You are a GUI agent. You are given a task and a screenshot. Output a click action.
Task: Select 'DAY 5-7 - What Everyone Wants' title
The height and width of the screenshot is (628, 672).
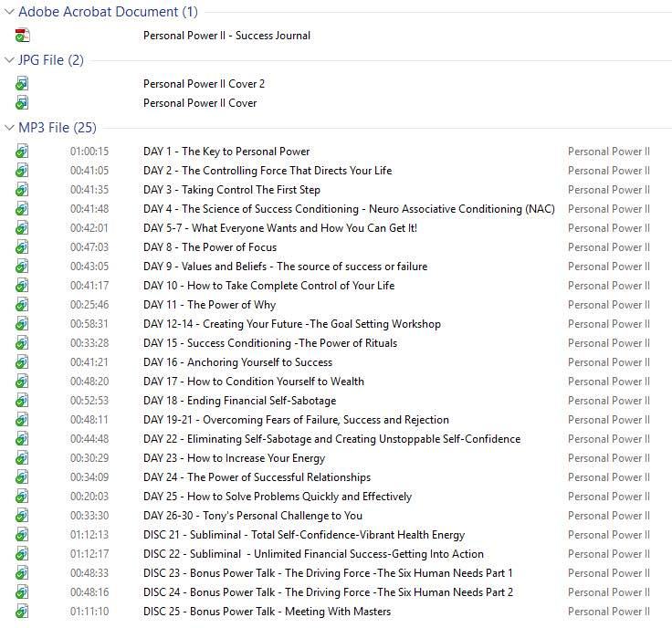(280, 228)
